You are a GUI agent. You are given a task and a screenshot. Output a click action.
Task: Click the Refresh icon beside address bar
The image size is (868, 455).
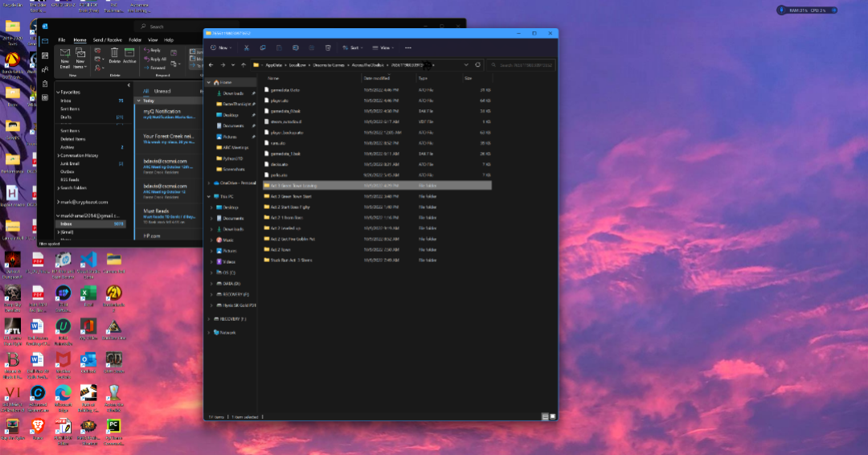click(477, 65)
